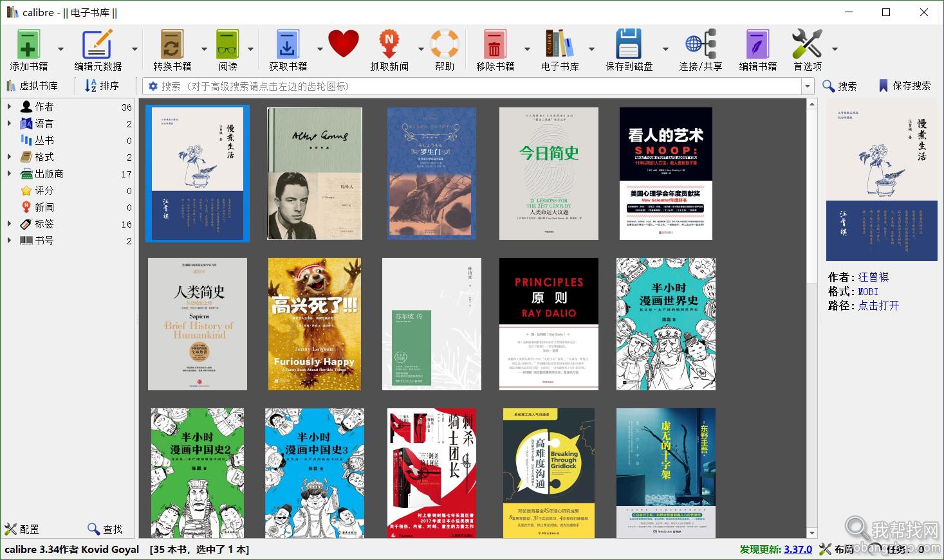Viewport: 944px width, 560px height.
Task: Open dropdown arrow next to 阅读
Action: coord(250,49)
